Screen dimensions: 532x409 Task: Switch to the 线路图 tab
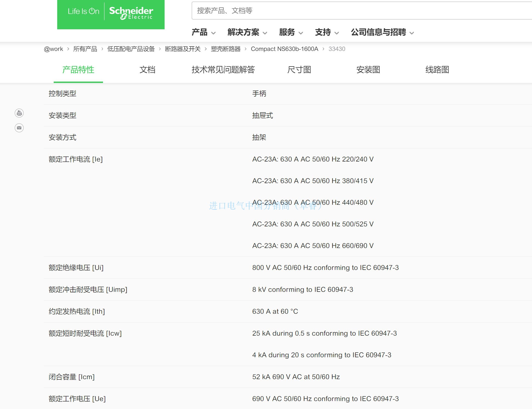coord(437,70)
